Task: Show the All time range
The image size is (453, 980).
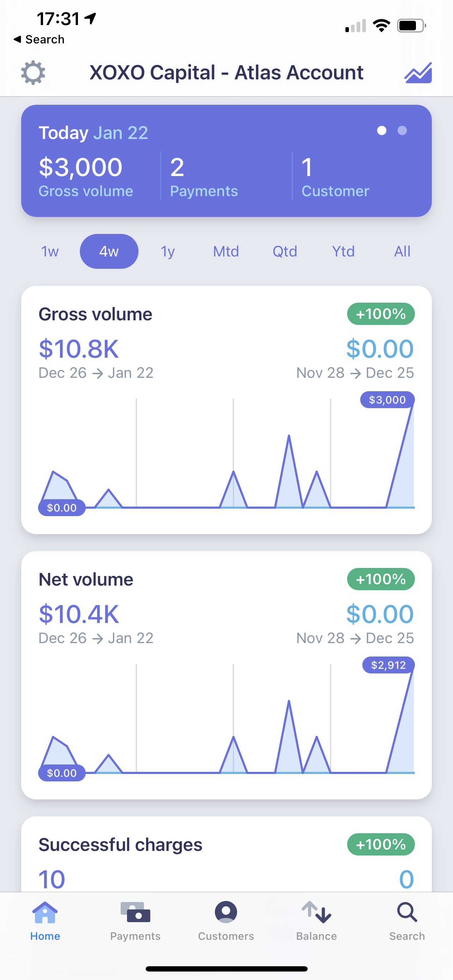Action: [402, 252]
